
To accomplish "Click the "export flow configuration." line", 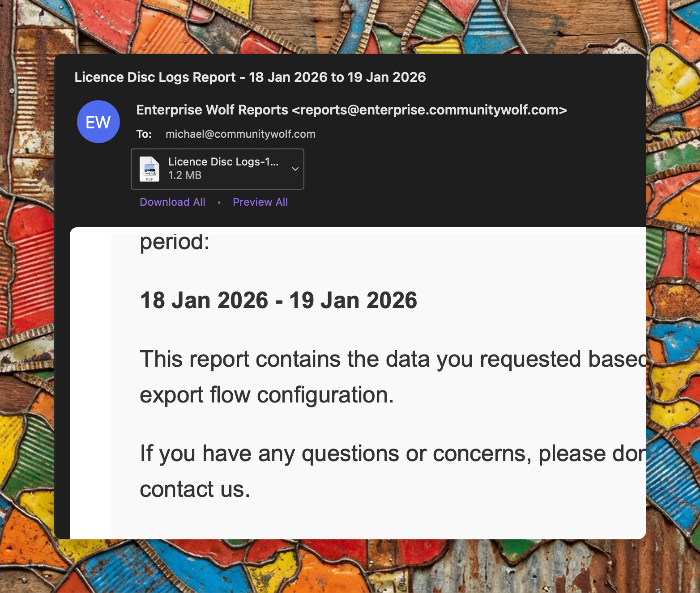I will click(x=267, y=395).
